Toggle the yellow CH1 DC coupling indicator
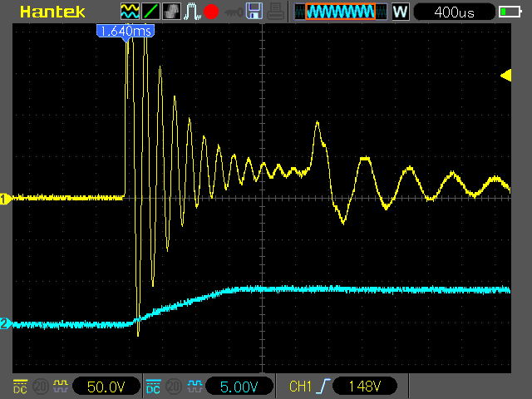Viewport: 532px width, 399px height. pos(19,386)
